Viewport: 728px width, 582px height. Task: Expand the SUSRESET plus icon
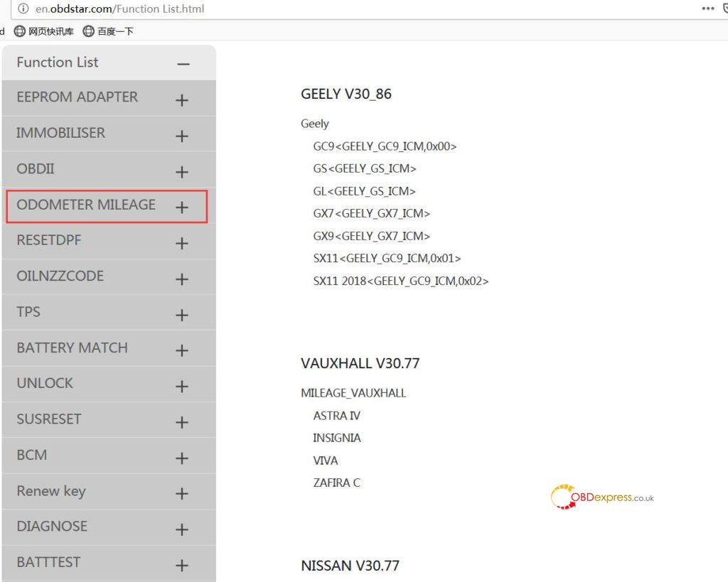[182, 422]
